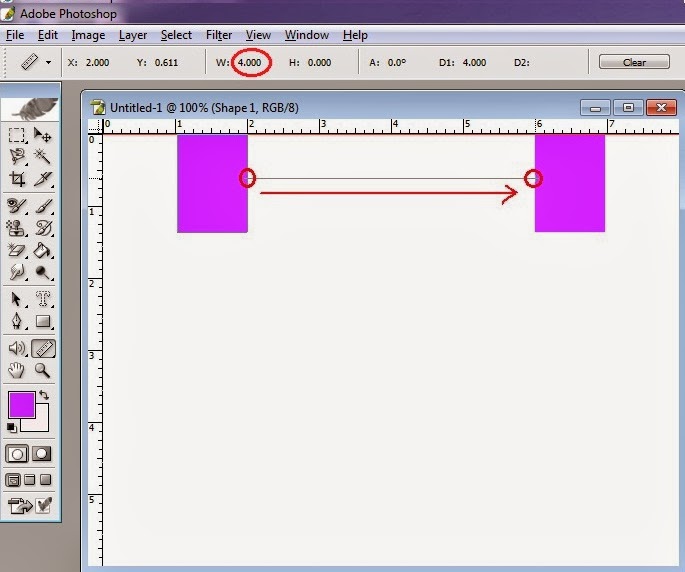This screenshot has height=572, width=685.
Task: Open the Select menu
Action: click(x=176, y=35)
